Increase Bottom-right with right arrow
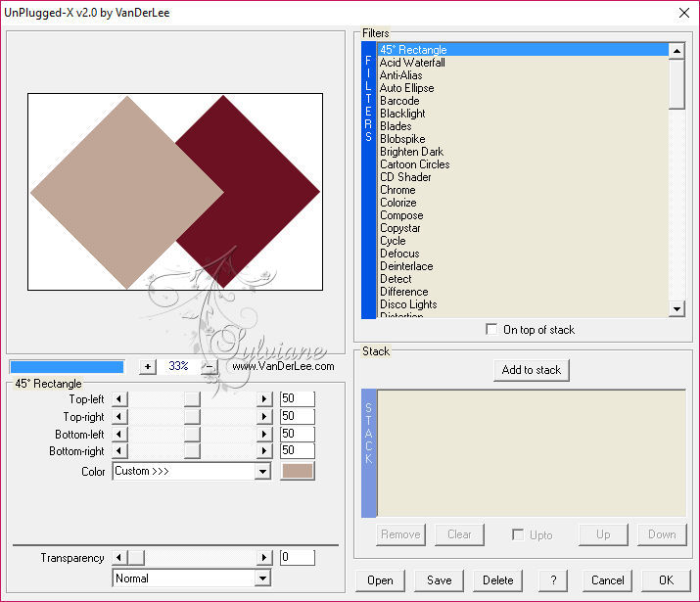 tap(264, 450)
